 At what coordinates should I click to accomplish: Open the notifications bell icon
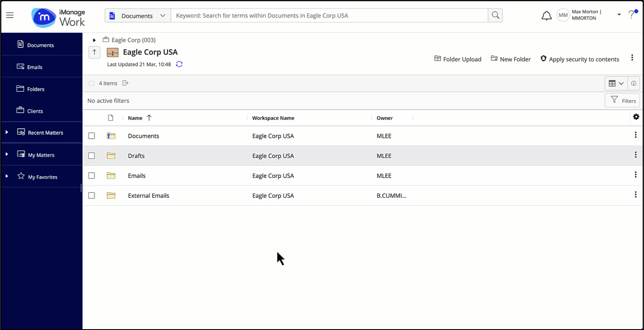(546, 15)
